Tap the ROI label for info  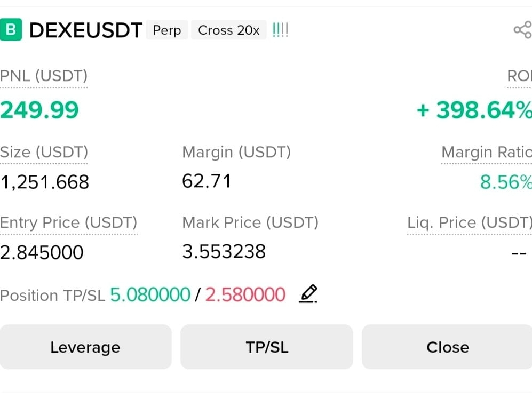tap(519, 76)
